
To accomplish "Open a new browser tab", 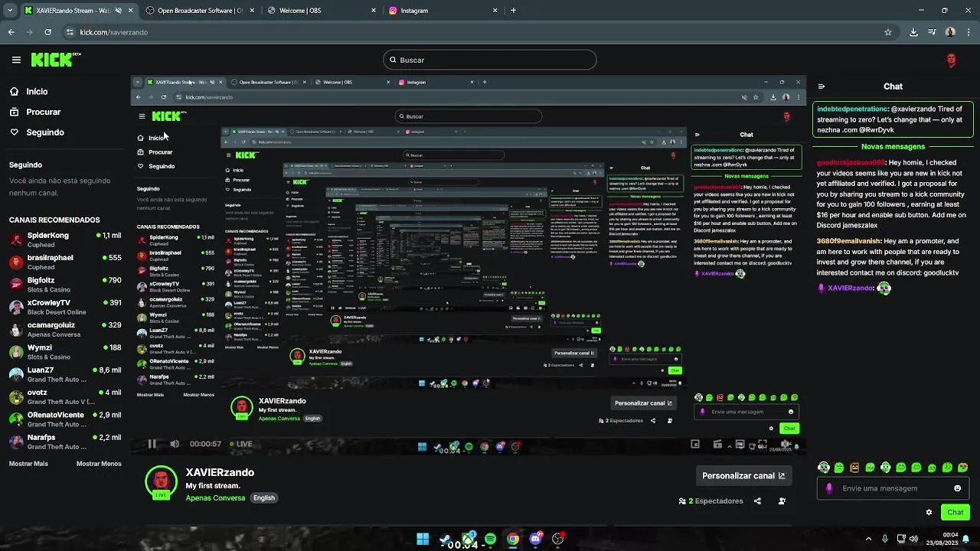I will 513,11.
